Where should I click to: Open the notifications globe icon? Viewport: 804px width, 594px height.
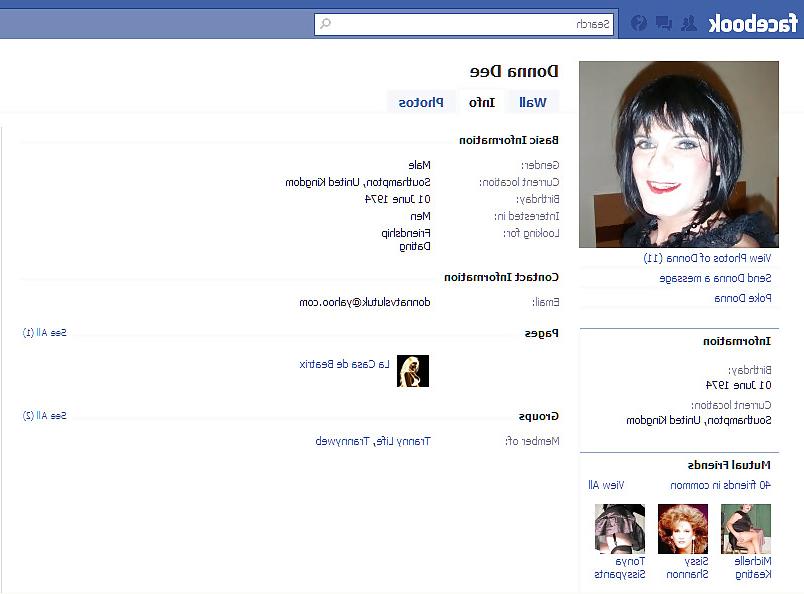639,23
